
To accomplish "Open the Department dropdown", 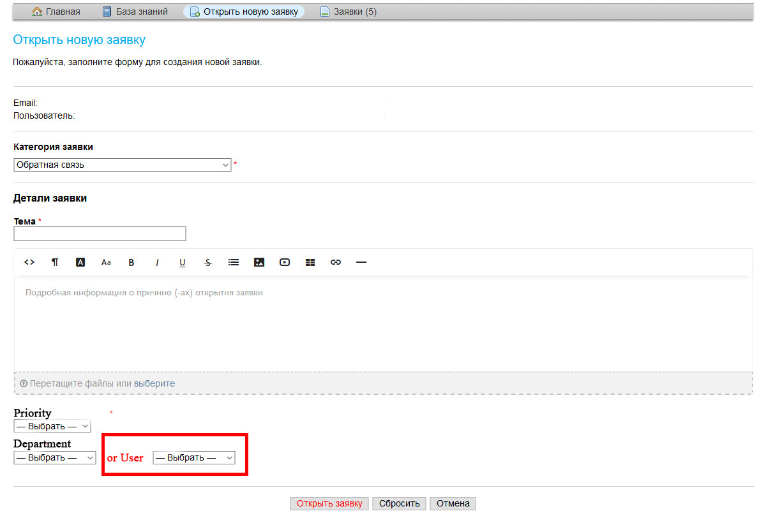I will tap(54, 457).
